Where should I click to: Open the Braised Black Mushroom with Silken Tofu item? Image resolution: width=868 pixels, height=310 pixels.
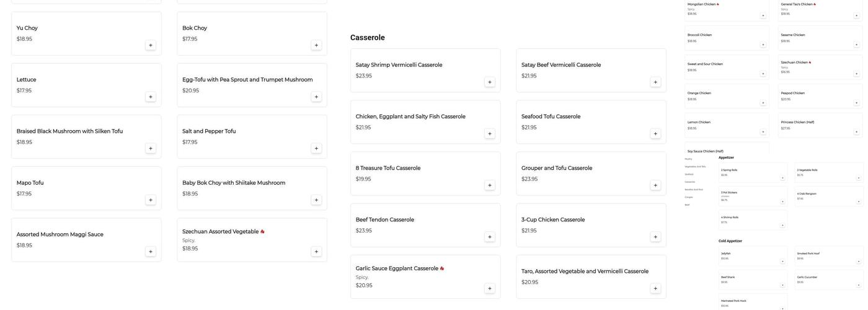click(x=69, y=131)
